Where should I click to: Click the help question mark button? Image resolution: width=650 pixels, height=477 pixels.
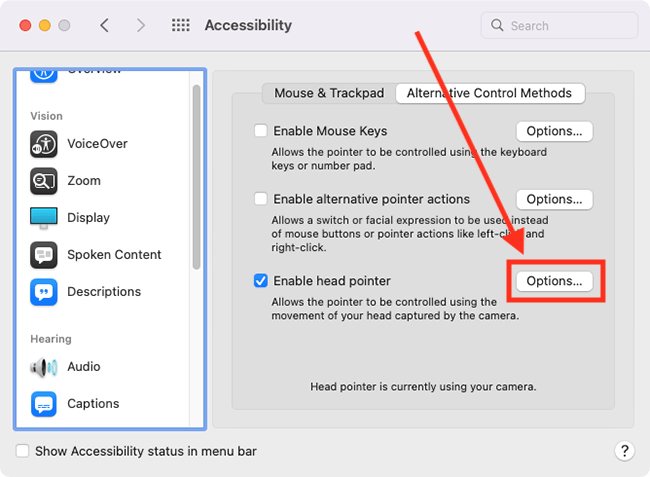click(624, 451)
